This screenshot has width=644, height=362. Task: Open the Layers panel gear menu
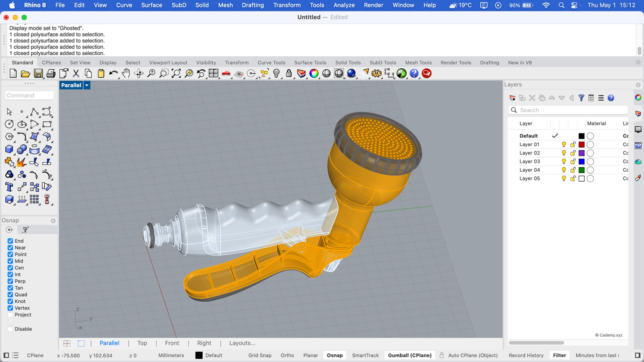tap(638, 85)
